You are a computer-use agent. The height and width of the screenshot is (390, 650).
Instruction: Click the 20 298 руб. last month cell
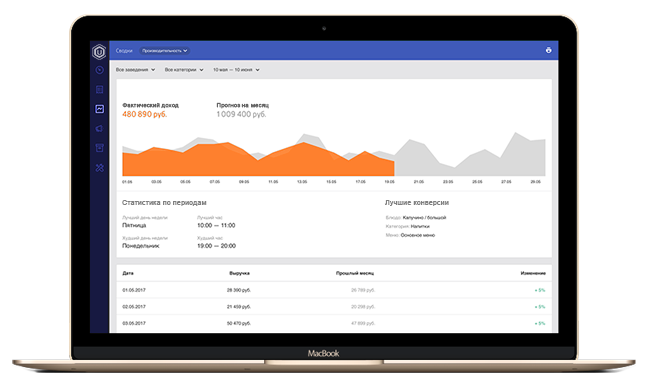(x=363, y=307)
